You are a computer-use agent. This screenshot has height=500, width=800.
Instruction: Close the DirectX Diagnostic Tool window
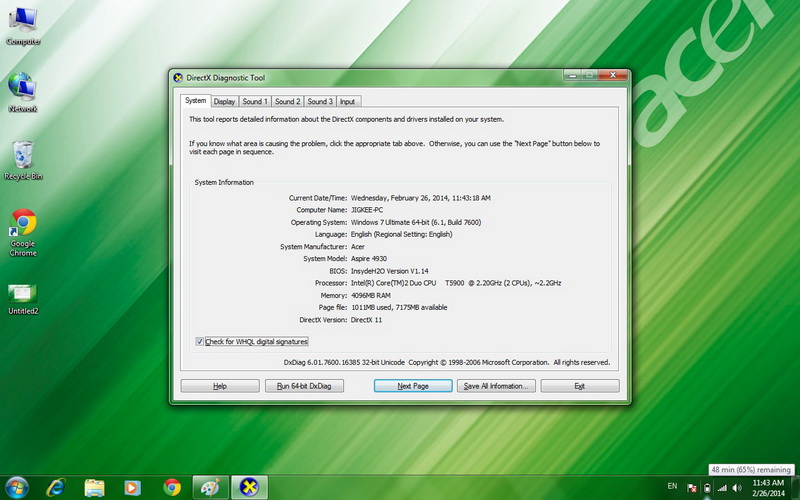pos(613,75)
